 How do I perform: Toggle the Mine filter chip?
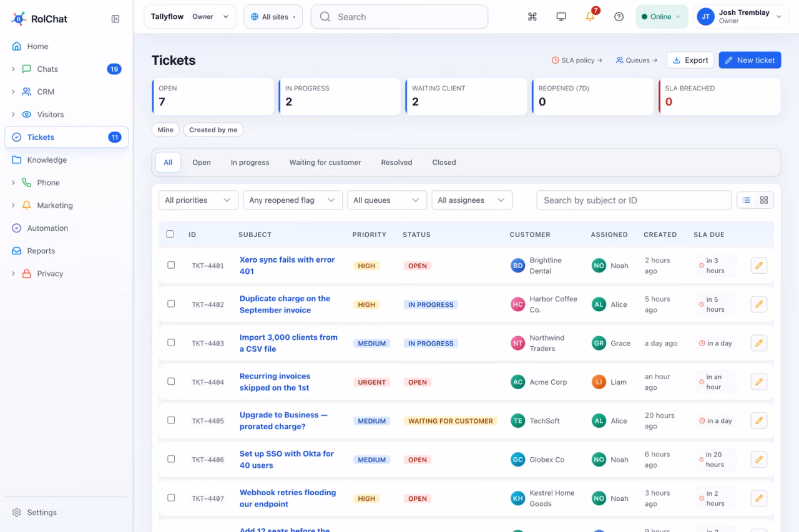(x=165, y=130)
